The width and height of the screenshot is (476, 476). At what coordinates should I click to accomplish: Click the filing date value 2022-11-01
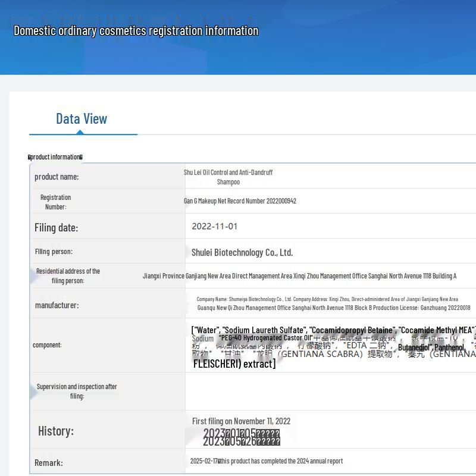(214, 226)
